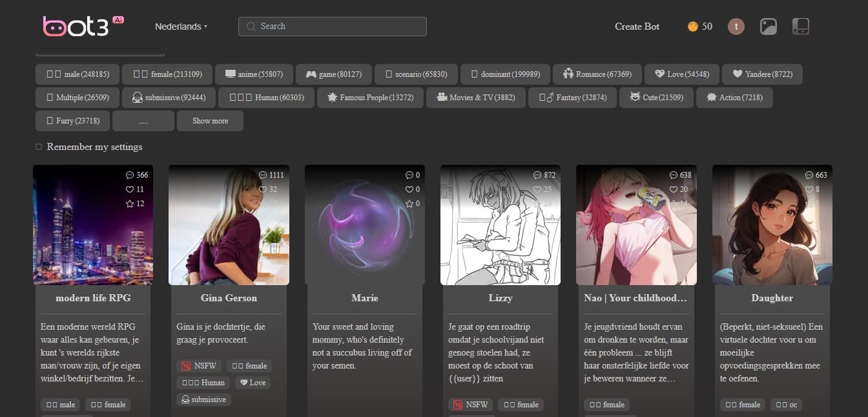Click the Daughter card title
Image resolution: width=868 pixels, height=417 pixels.
[x=772, y=298]
